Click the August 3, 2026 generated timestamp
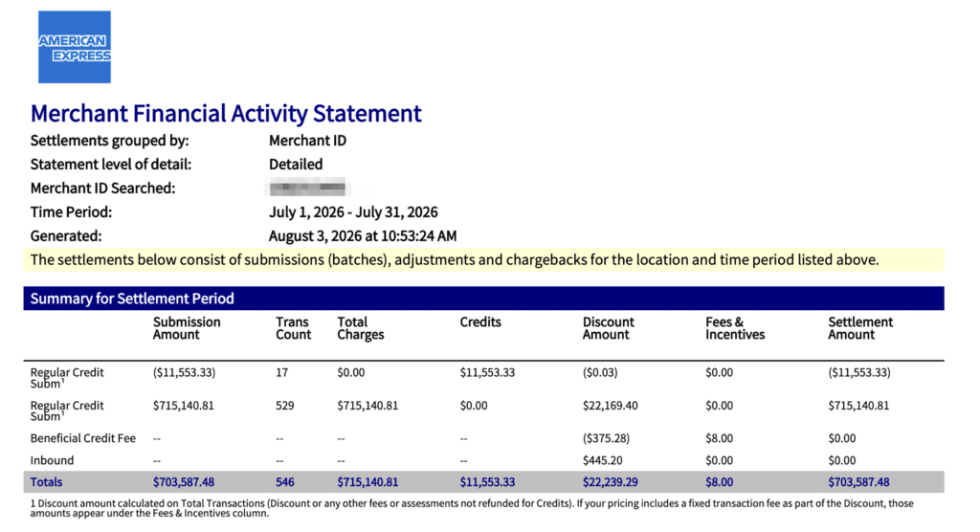 pos(363,235)
